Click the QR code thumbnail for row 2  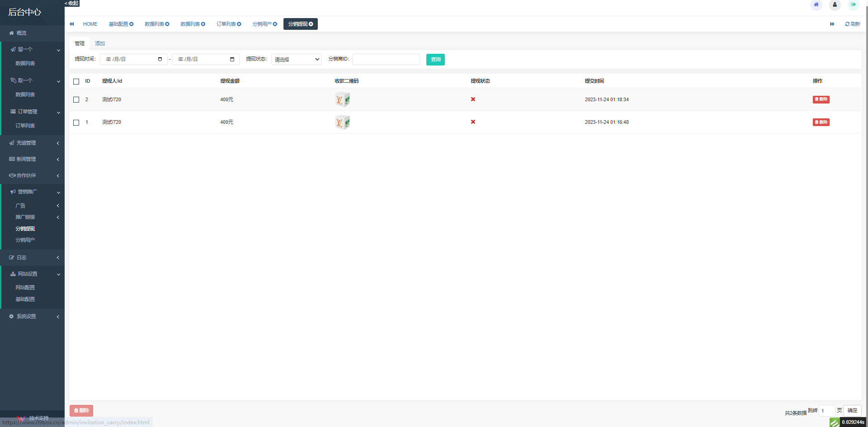342,100
